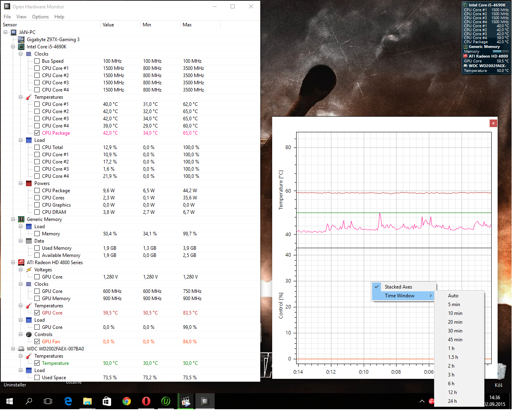Uncheck GPU Fan control checkbox
The height and width of the screenshot is (420, 514).
point(37,342)
